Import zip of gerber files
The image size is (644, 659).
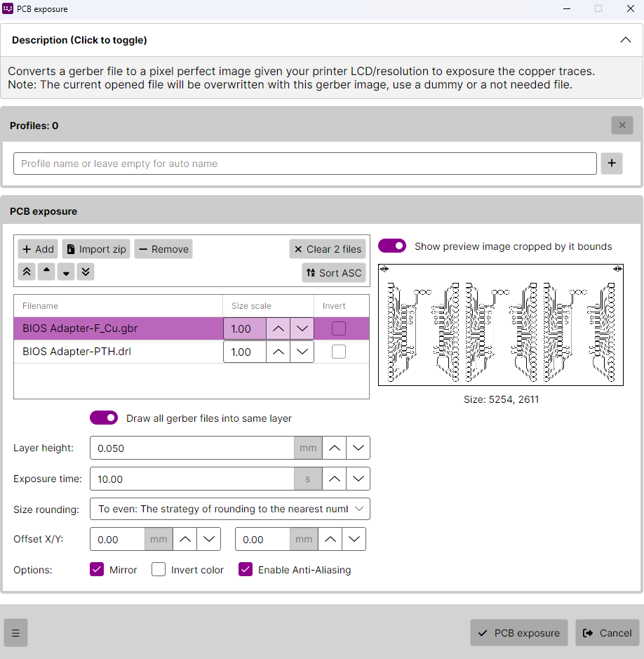coord(96,249)
